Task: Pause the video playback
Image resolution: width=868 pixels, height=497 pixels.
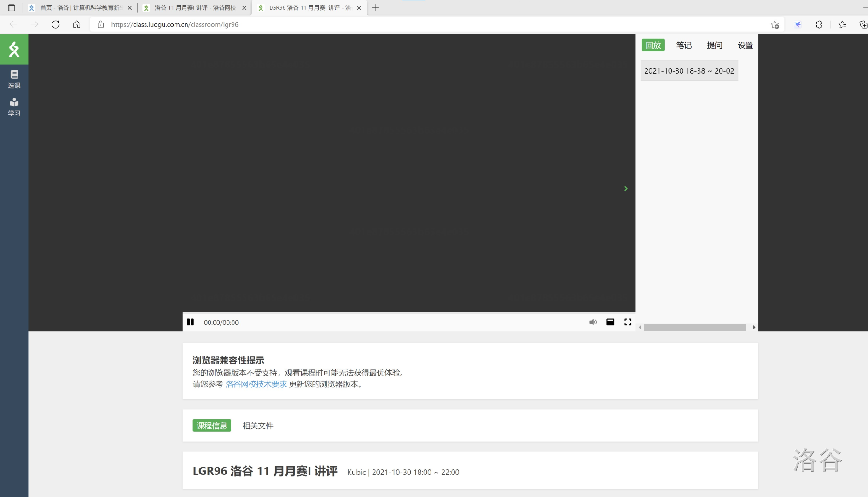Action: tap(190, 322)
